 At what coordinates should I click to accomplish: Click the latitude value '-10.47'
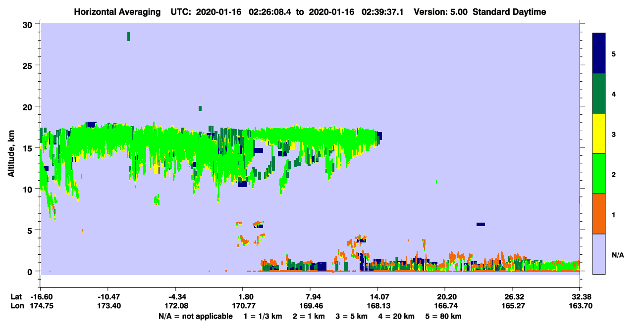click(107, 297)
